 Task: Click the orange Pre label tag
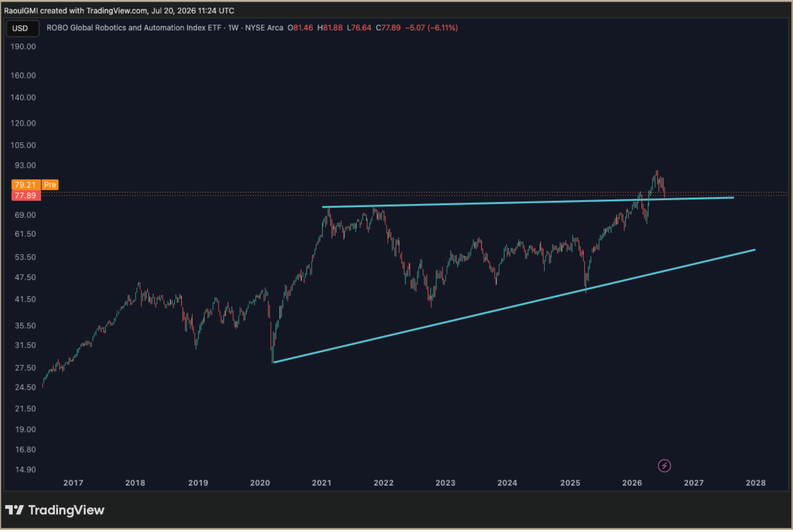click(x=50, y=185)
